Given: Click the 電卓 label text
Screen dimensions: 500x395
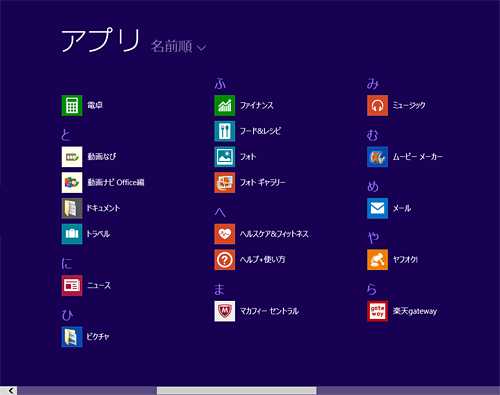Looking at the screenshot, I should [95, 105].
